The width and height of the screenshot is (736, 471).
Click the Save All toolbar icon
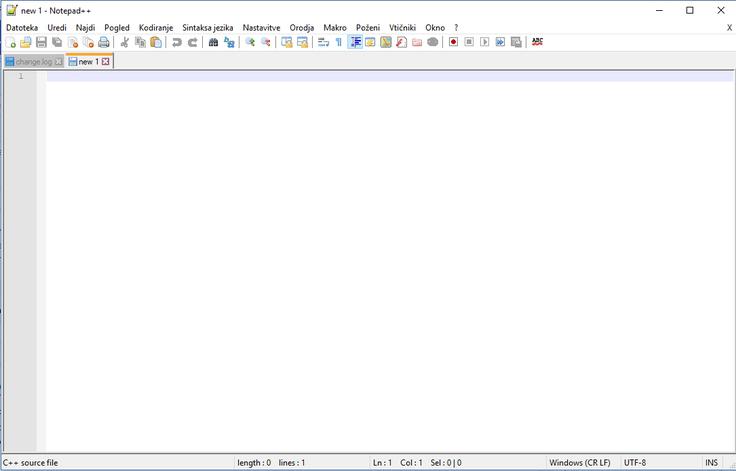click(57, 42)
